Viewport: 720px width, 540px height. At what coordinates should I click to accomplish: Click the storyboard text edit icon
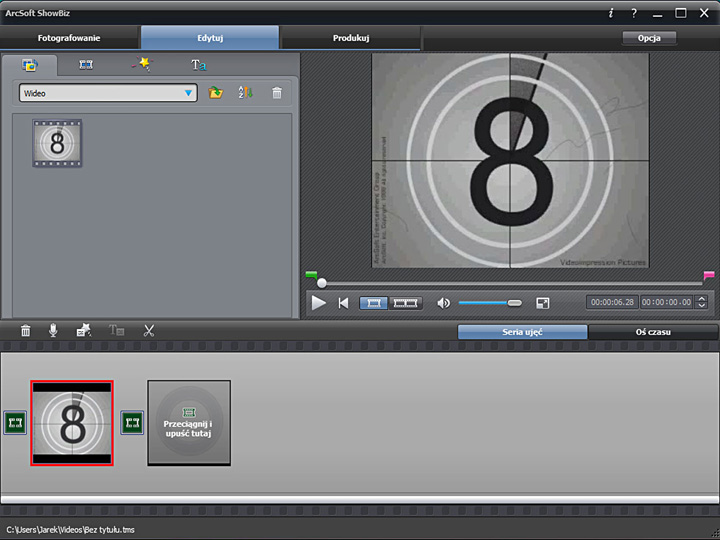click(x=116, y=330)
